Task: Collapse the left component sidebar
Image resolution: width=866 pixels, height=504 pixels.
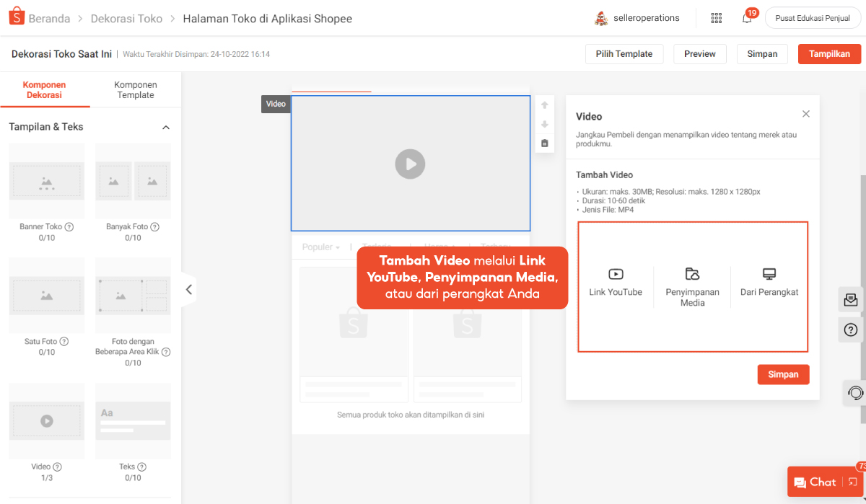Action: click(x=188, y=289)
